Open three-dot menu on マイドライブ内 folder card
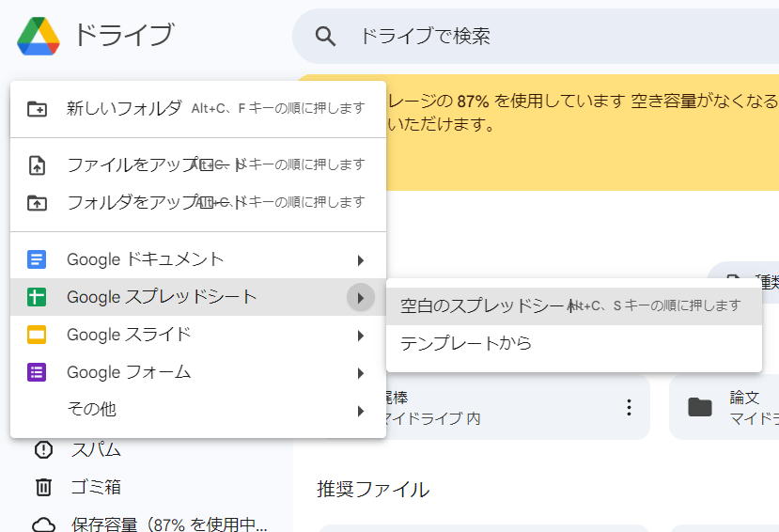779x532 pixels. pos(629,407)
